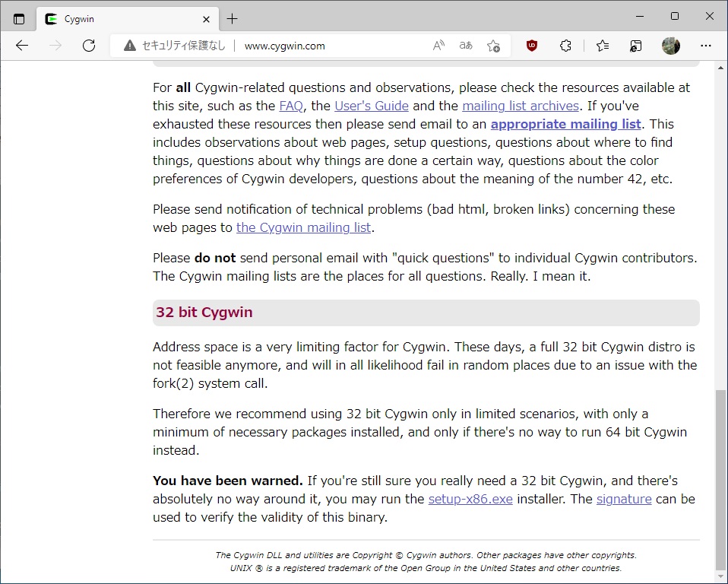Click the copyright line 'The Cygwin DLL and utilities'
Image resolution: width=728 pixels, height=584 pixels.
point(426,555)
